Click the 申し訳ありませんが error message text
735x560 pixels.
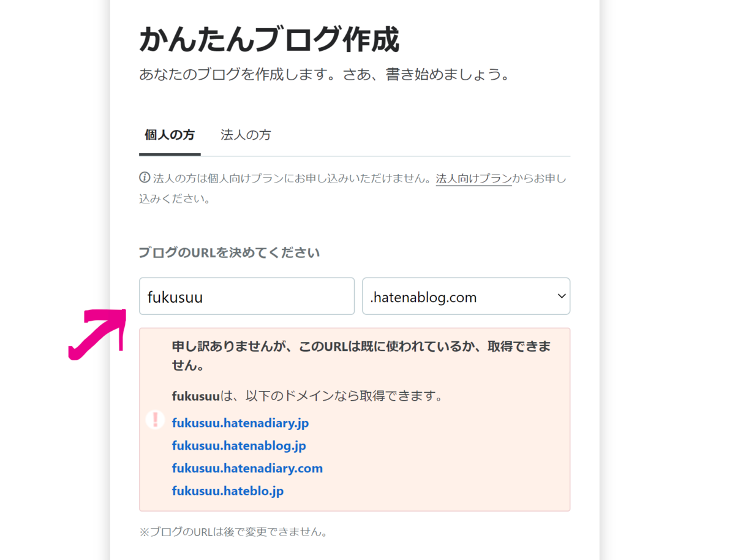361,356
